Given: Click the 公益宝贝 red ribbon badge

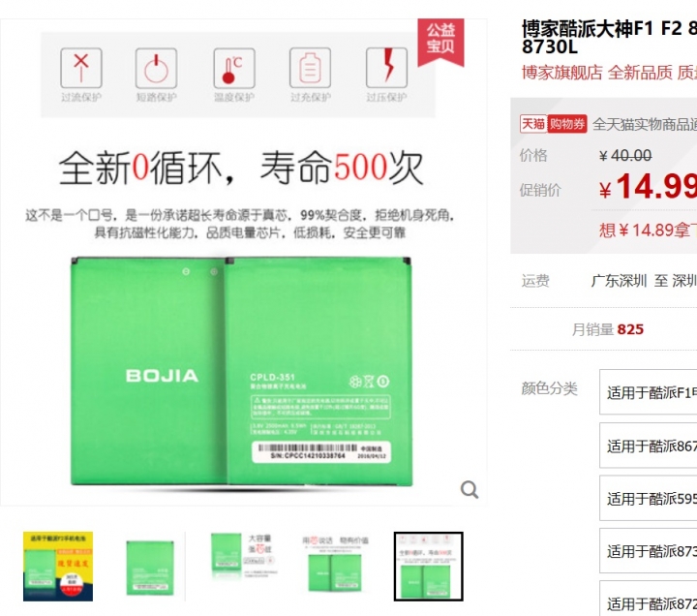Looking at the screenshot, I should click(440, 43).
